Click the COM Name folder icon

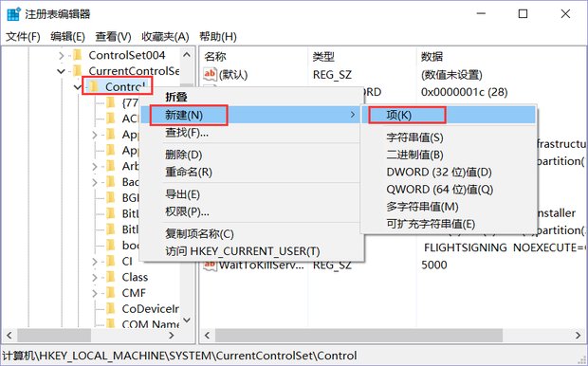(111, 323)
